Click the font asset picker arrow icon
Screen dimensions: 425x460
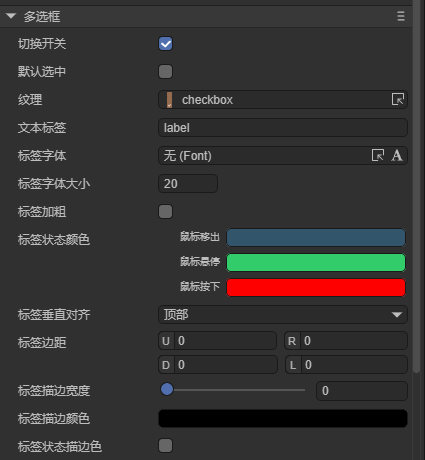click(378, 155)
